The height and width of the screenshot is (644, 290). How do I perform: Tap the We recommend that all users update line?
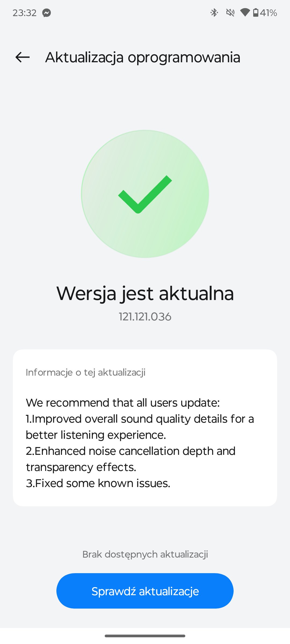tap(123, 403)
